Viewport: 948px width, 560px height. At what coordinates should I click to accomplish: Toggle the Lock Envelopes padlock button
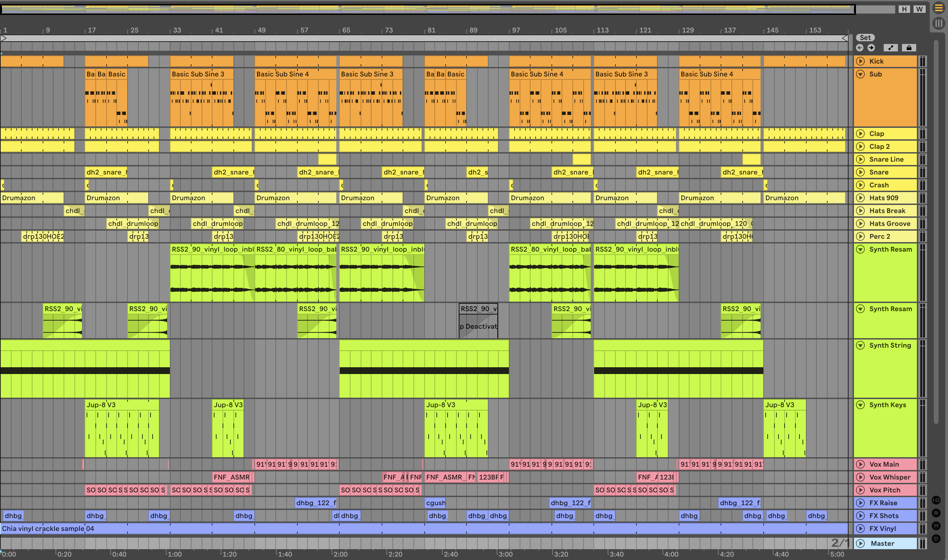[x=909, y=48]
